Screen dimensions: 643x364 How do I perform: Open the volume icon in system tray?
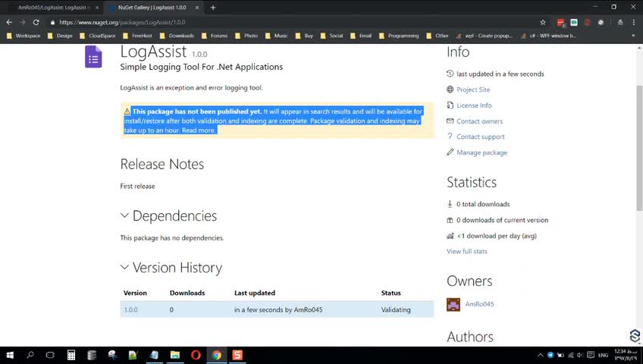point(580,355)
